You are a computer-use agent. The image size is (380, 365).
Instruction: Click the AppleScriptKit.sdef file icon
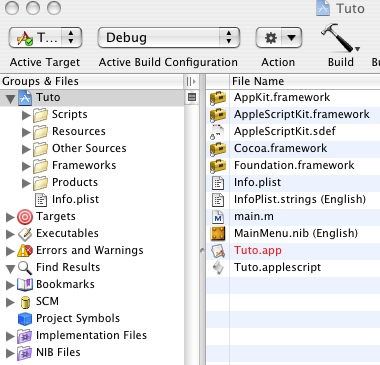click(217, 132)
